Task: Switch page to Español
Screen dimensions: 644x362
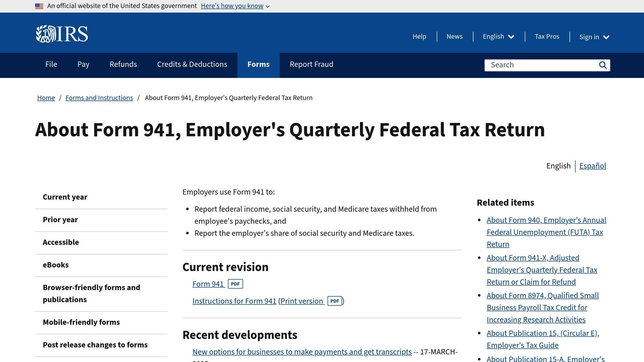Action: pos(592,166)
